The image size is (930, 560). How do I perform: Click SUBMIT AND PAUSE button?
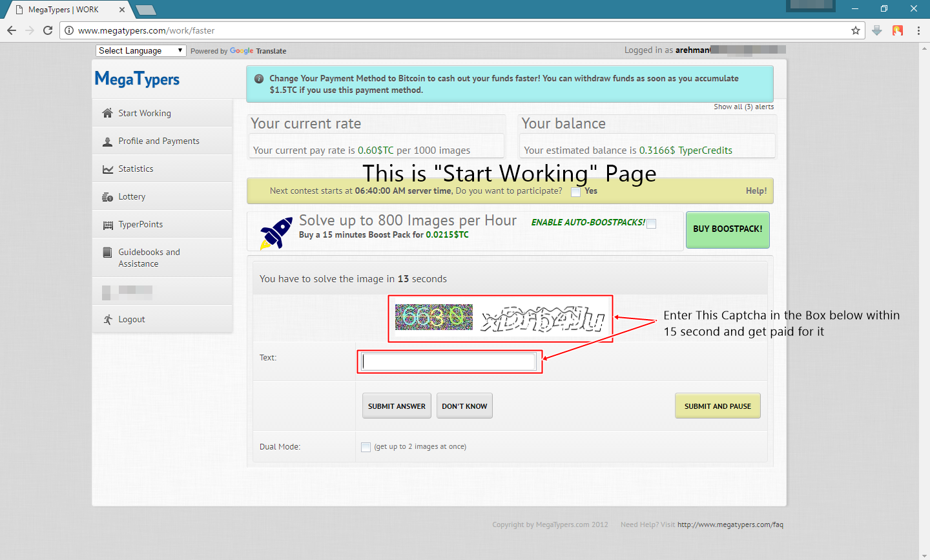point(718,406)
